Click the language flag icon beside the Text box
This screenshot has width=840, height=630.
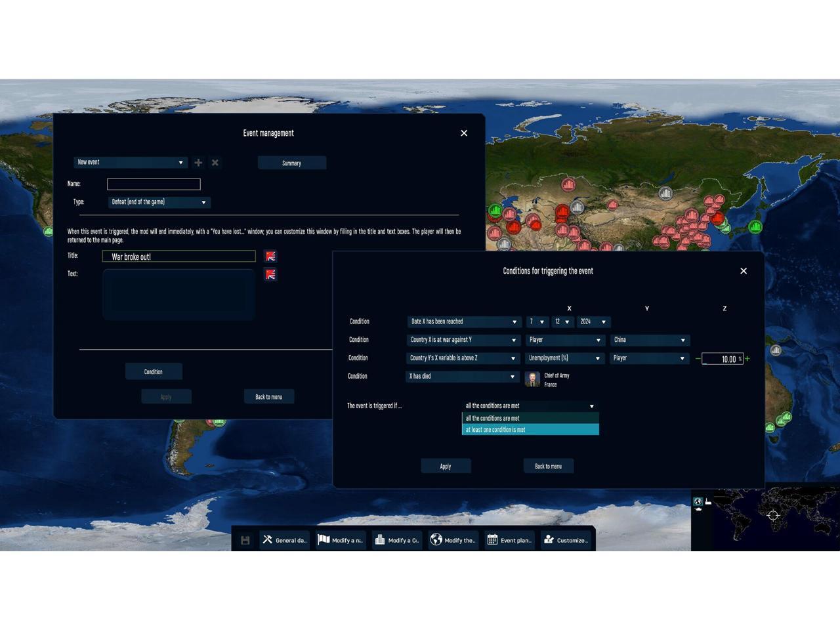tap(270, 274)
